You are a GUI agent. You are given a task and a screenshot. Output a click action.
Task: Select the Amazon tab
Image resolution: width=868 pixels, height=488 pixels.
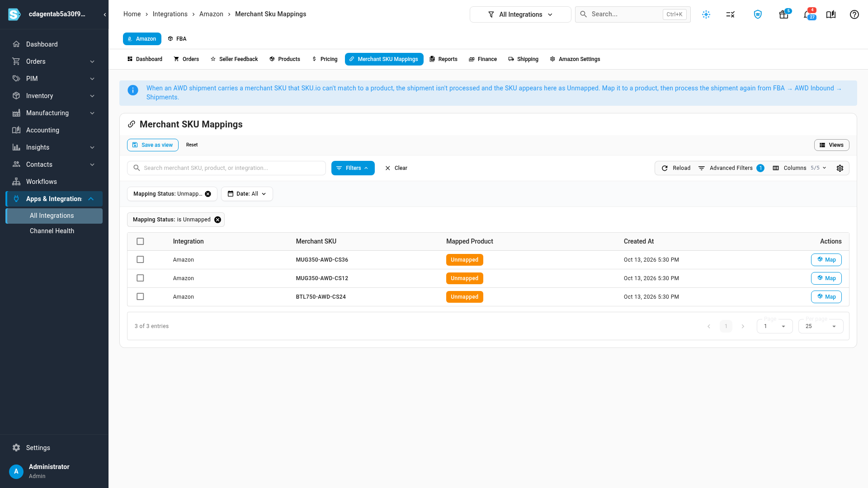click(142, 39)
